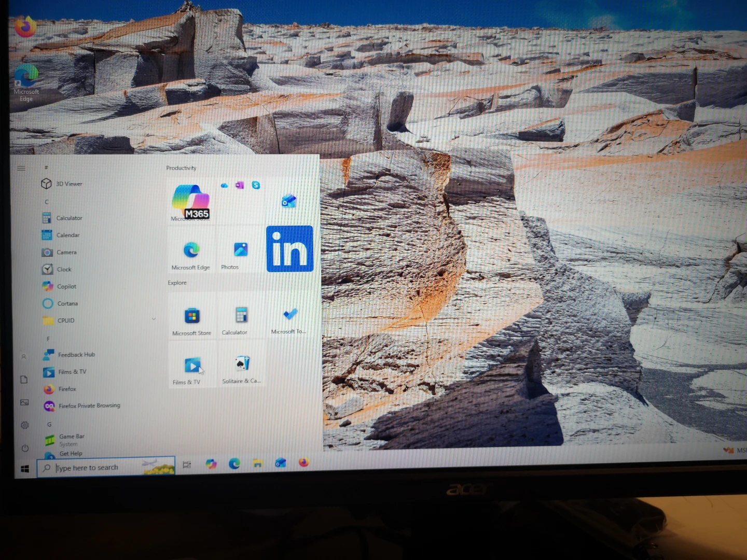Click the letter F section header
Screen dimensions: 747x560
tap(48, 339)
